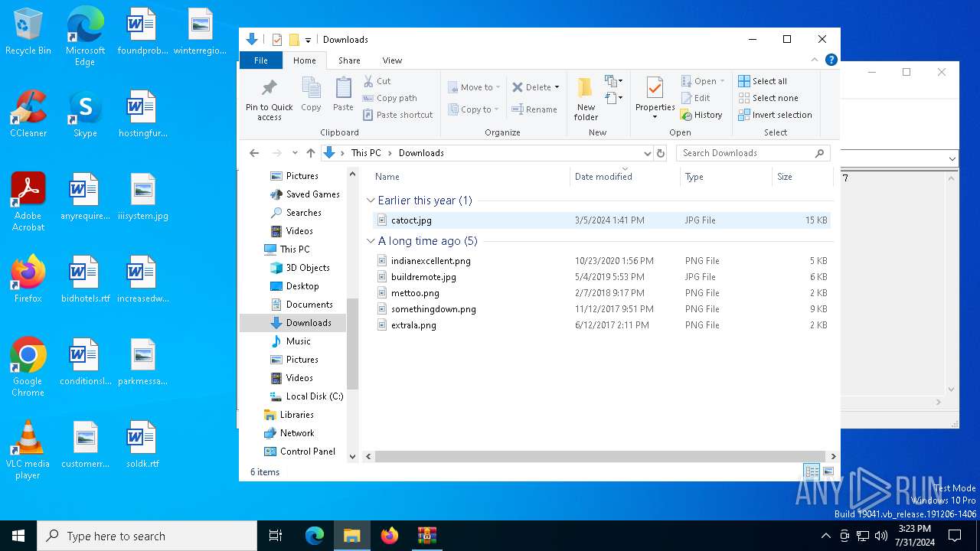980x551 pixels.
Task: Click the Properties icon
Action: 655,99
